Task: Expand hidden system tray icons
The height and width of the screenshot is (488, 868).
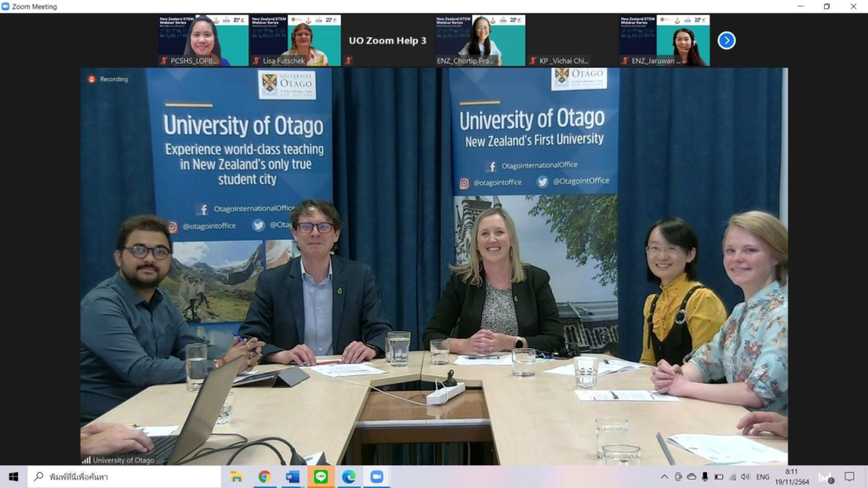Action: [x=665, y=476]
